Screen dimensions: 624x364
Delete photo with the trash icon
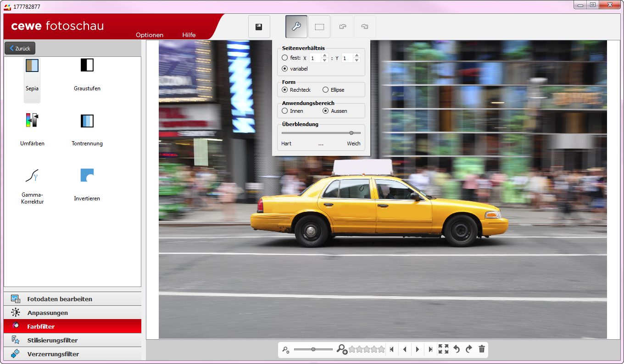pos(482,349)
